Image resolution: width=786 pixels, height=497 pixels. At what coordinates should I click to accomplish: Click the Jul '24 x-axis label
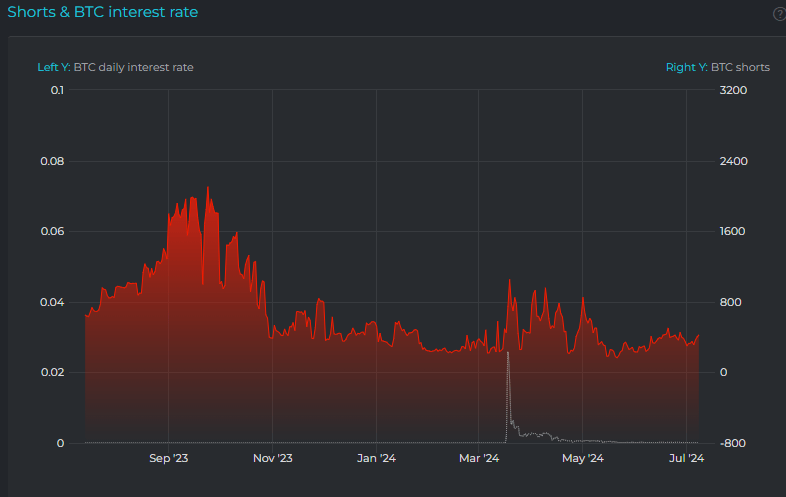point(685,459)
